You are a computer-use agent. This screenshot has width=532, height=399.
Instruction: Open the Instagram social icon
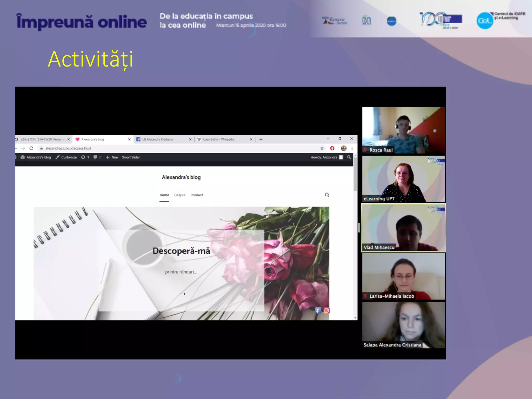pos(327,310)
